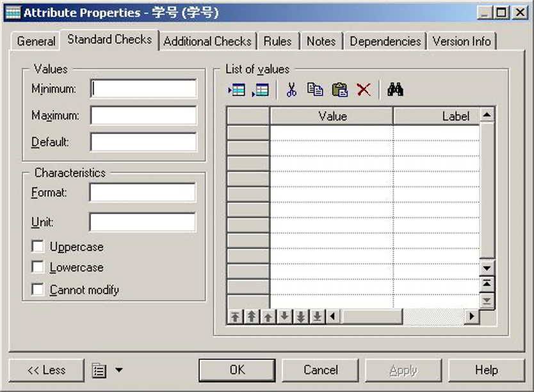Click the horizontal scroll left arrow
Screen dimensions: 534x392
click(x=333, y=316)
